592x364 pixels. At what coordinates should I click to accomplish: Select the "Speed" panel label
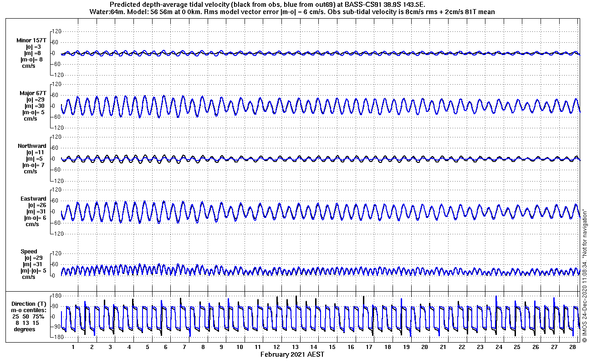click(x=29, y=252)
